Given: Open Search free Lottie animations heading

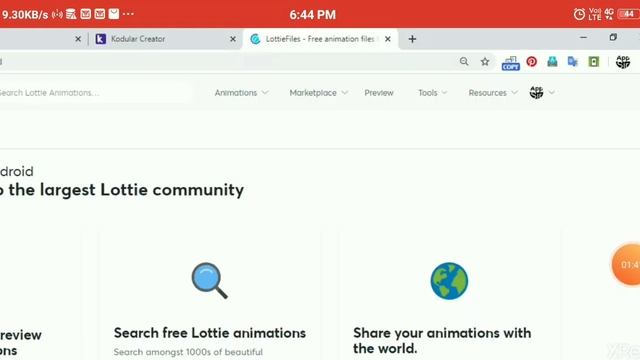Looking at the screenshot, I should 210,333.
